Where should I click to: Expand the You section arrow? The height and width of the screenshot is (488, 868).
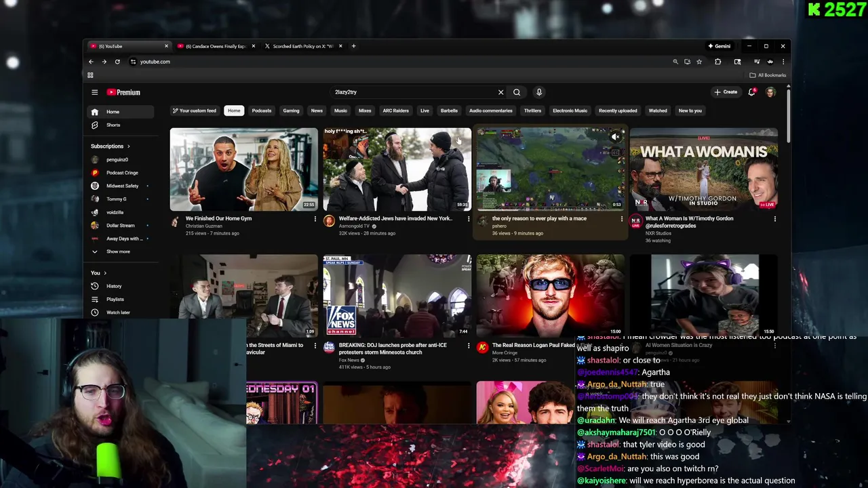point(105,273)
